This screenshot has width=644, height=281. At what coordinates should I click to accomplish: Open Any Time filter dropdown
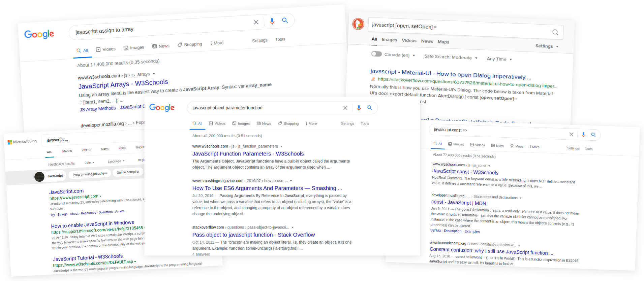[x=499, y=59]
